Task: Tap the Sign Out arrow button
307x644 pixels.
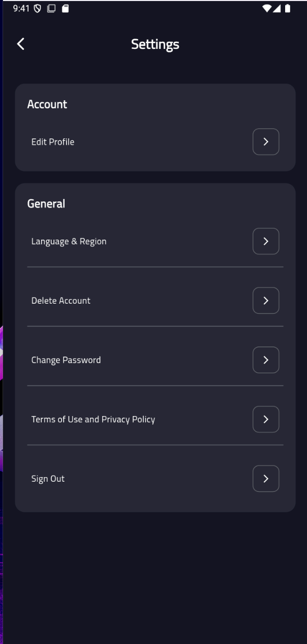Action: coord(266,479)
